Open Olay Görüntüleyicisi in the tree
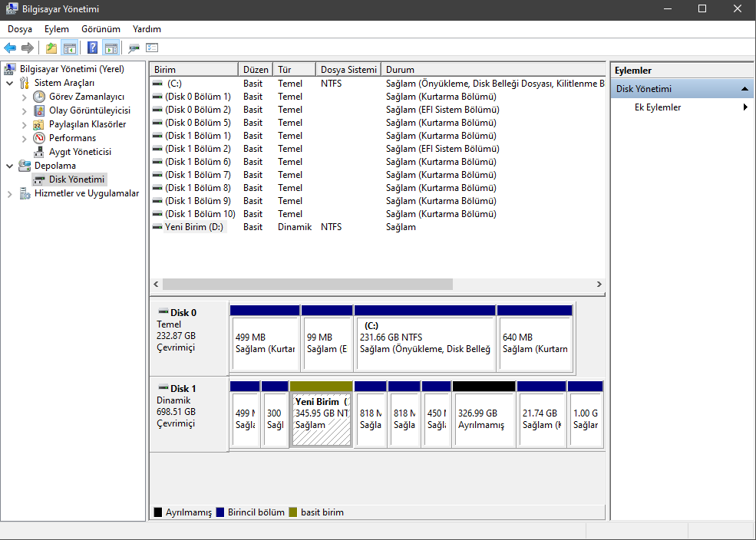The height and width of the screenshot is (540, 756). (x=89, y=110)
